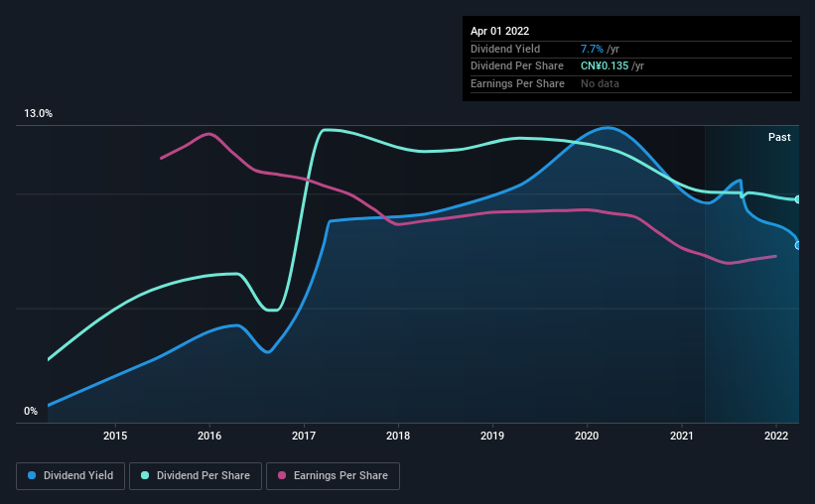This screenshot has width=815, height=504.
Task: Click the 2019 x-axis label
Action: coord(492,436)
